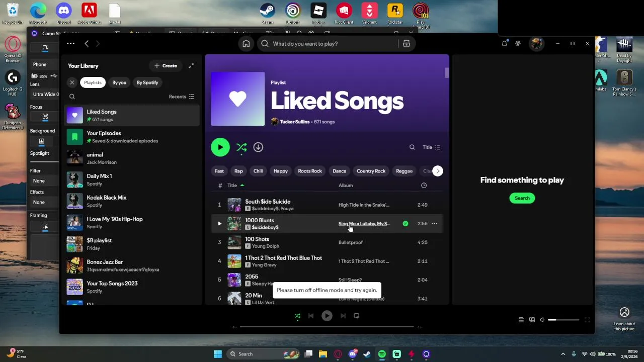Go back with the left arrow
Viewport: 644px width, 362px height.
point(87,44)
